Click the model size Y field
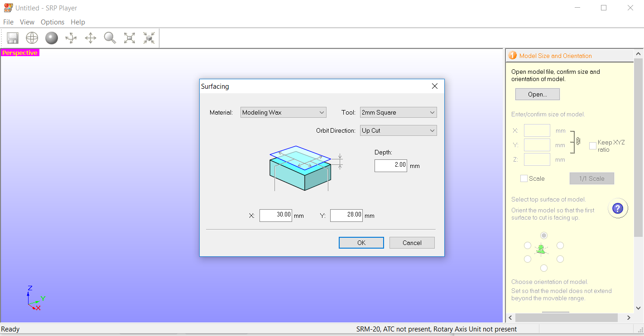This screenshot has height=336, width=644. pyautogui.click(x=537, y=145)
